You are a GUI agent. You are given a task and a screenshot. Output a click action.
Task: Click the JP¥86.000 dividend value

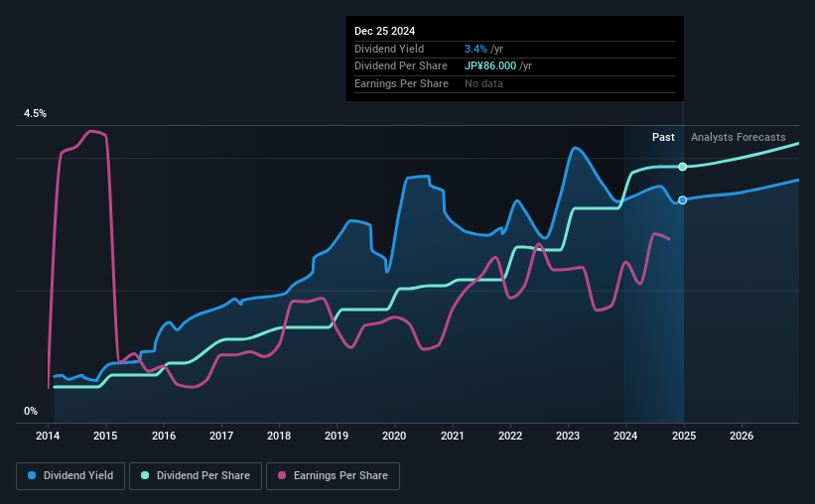tap(490, 66)
